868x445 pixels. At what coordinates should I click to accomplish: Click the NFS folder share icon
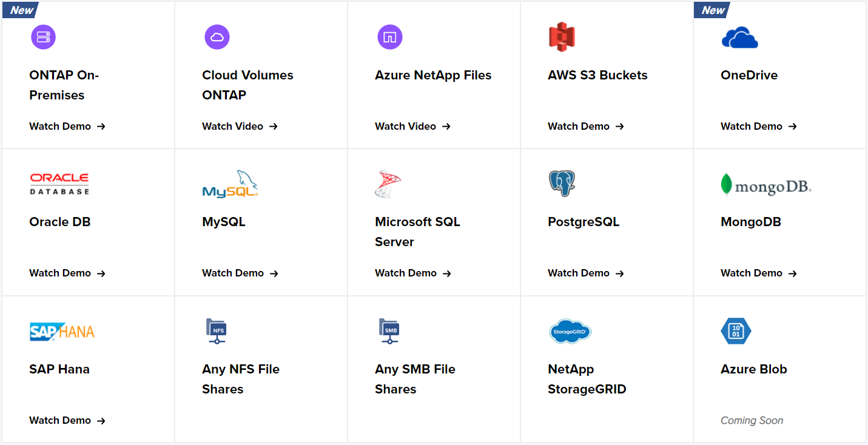tap(216, 331)
